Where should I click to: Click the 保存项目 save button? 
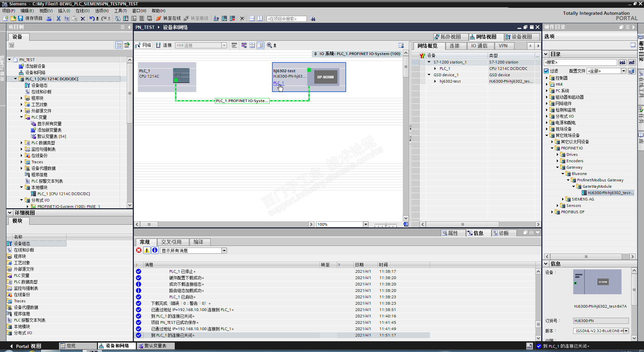(x=30, y=18)
